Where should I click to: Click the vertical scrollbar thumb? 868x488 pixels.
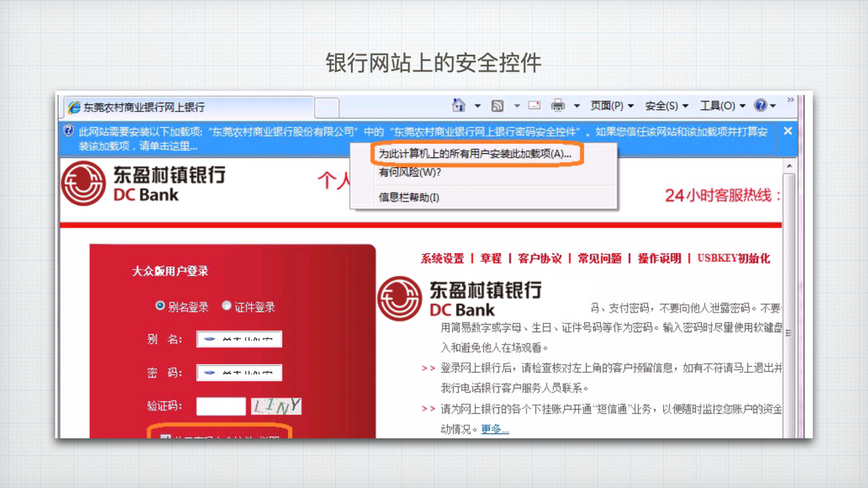[789, 333]
